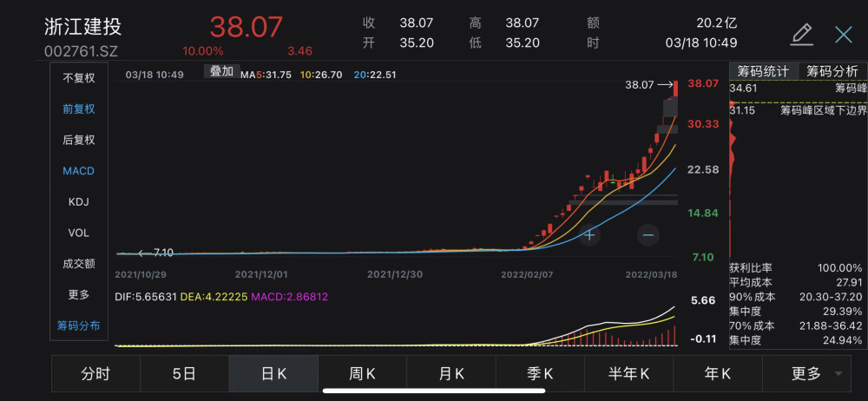Open 更多 indicators in sidebar
Image resolution: width=868 pixels, height=401 pixels.
(x=79, y=294)
